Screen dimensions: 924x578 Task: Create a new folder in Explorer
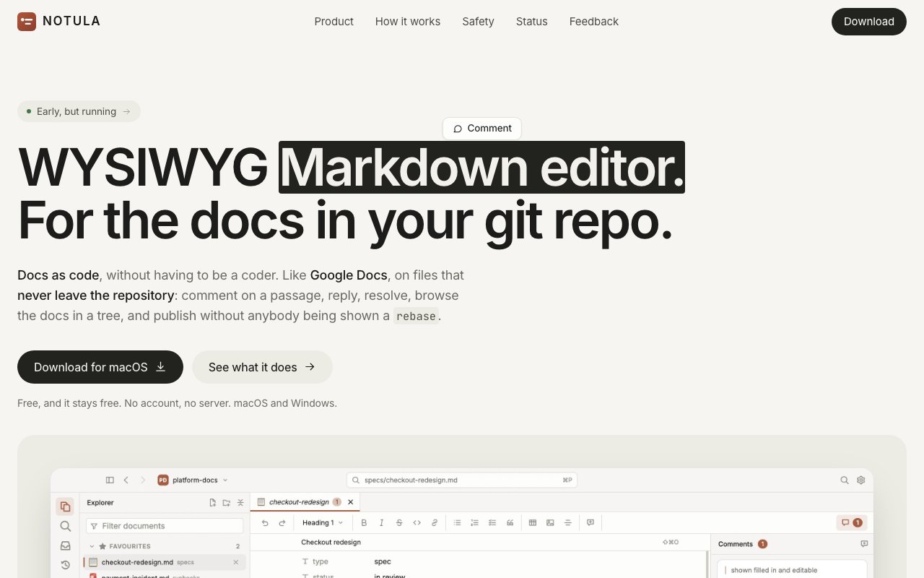227,503
